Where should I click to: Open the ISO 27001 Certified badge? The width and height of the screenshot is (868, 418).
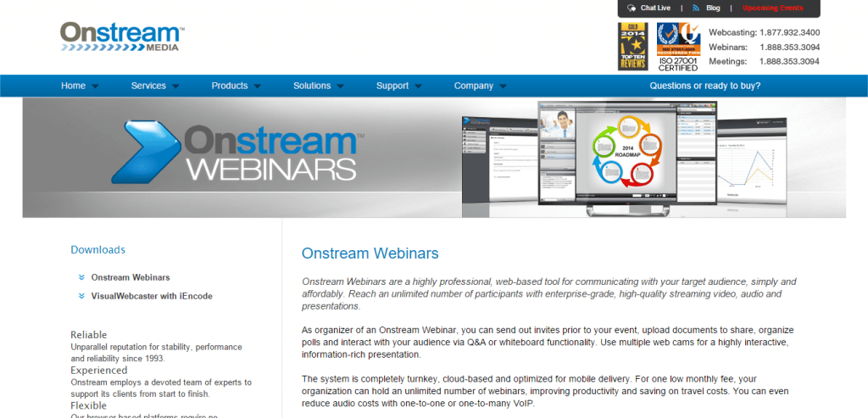[x=678, y=47]
